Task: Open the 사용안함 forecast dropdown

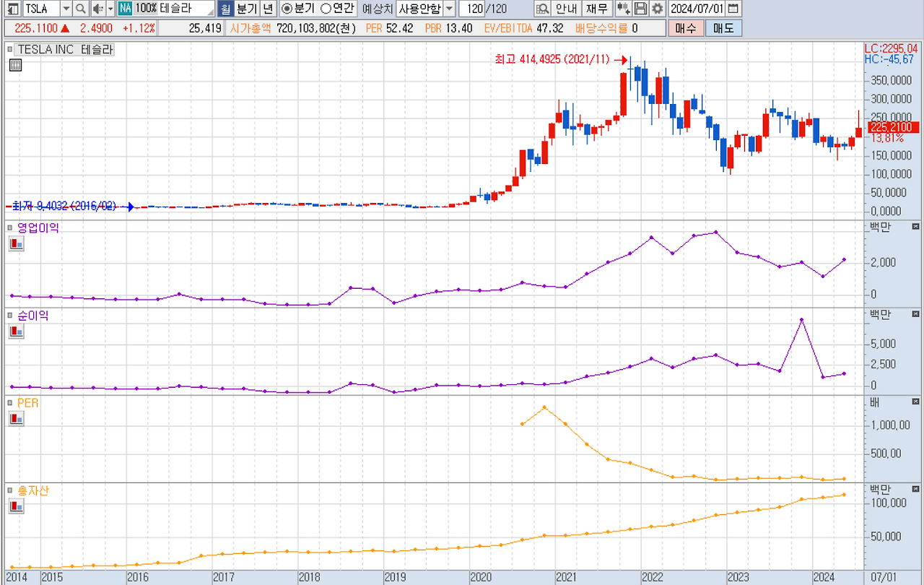Action: pyautogui.click(x=448, y=9)
